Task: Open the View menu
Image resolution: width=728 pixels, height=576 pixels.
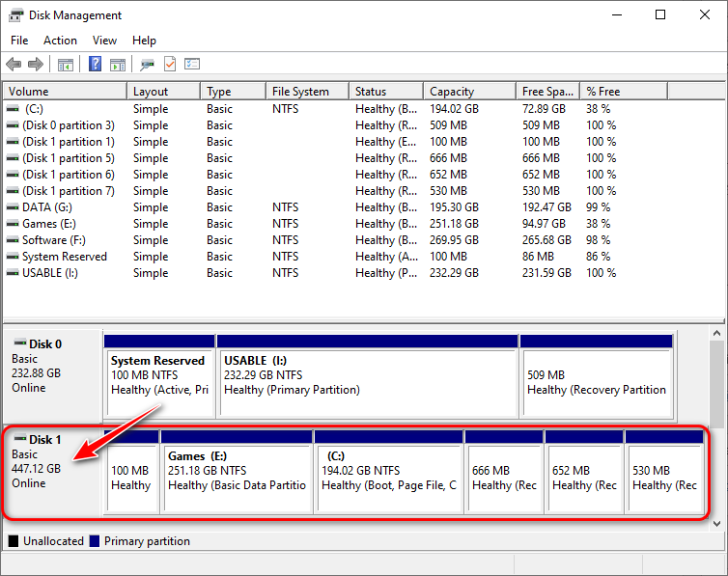Action: tap(104, 41)
